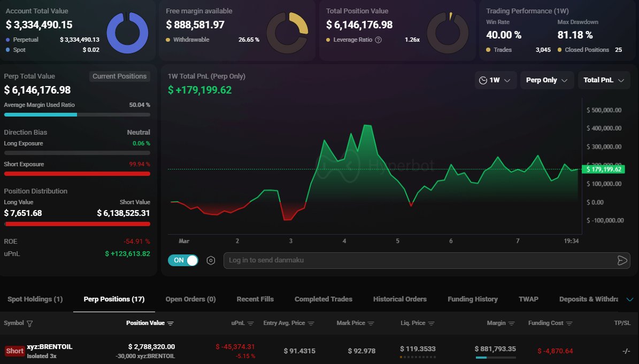This screenshot has height=364, width=639.
Task: Select the Perp Positions (17) tab
Action: 114,299
